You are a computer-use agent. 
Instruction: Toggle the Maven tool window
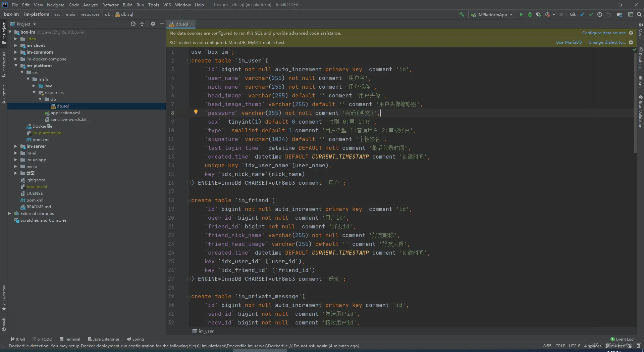(x=640, y=32)
